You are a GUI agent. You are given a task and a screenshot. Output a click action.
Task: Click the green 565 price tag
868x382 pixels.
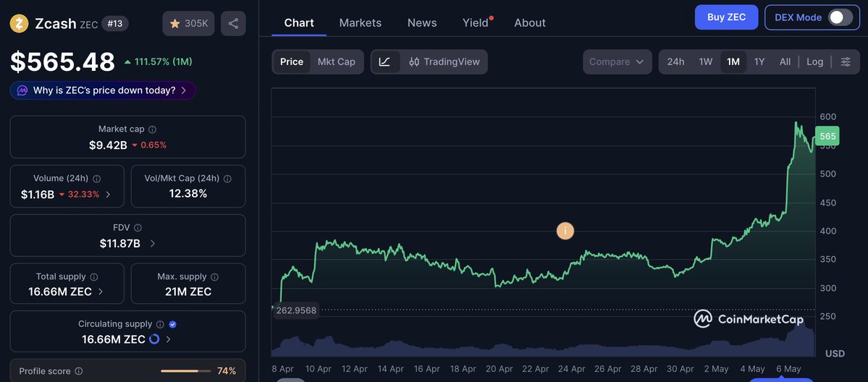point(828,136)
